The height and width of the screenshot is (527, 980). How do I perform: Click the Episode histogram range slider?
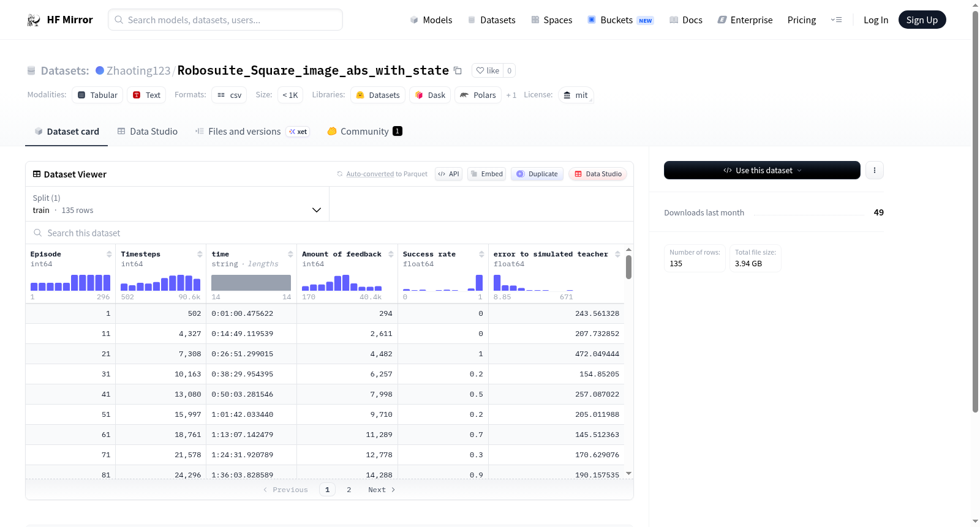70,282
